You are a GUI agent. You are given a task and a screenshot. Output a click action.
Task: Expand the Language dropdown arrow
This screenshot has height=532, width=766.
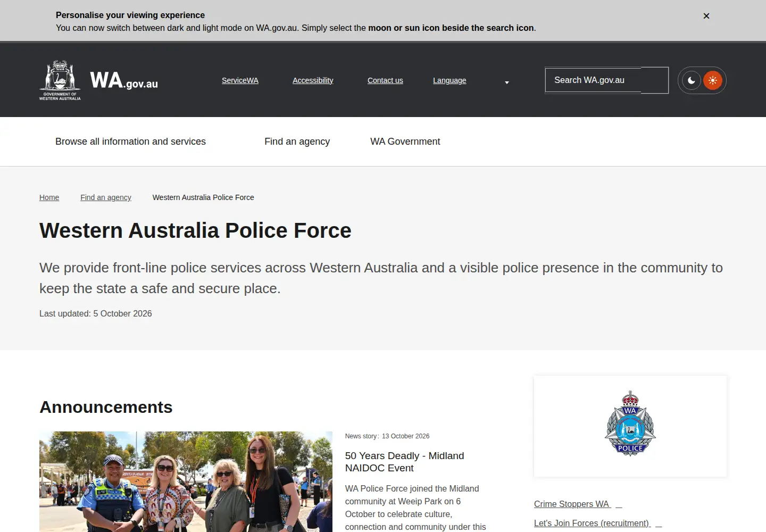click(x=507, y=82)
